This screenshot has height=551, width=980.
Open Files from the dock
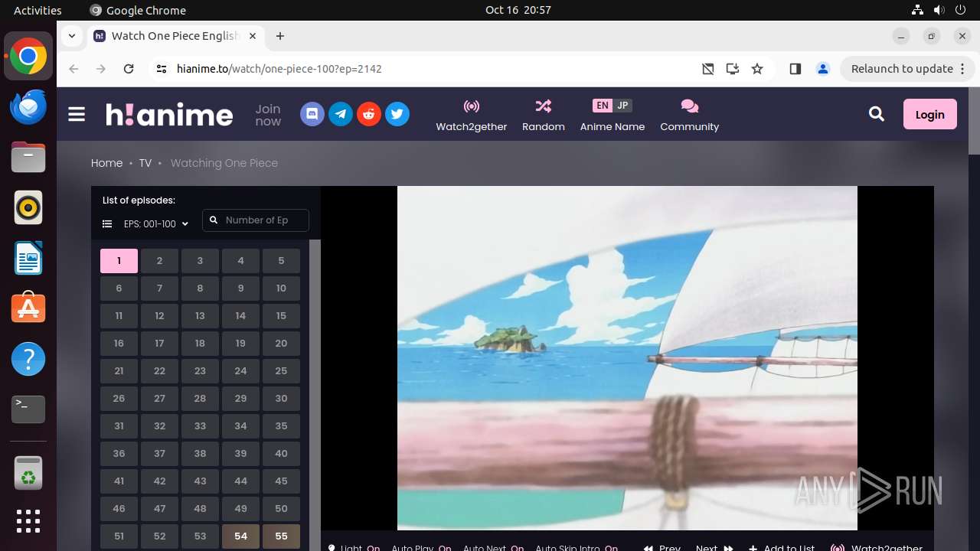pos(28,157)
